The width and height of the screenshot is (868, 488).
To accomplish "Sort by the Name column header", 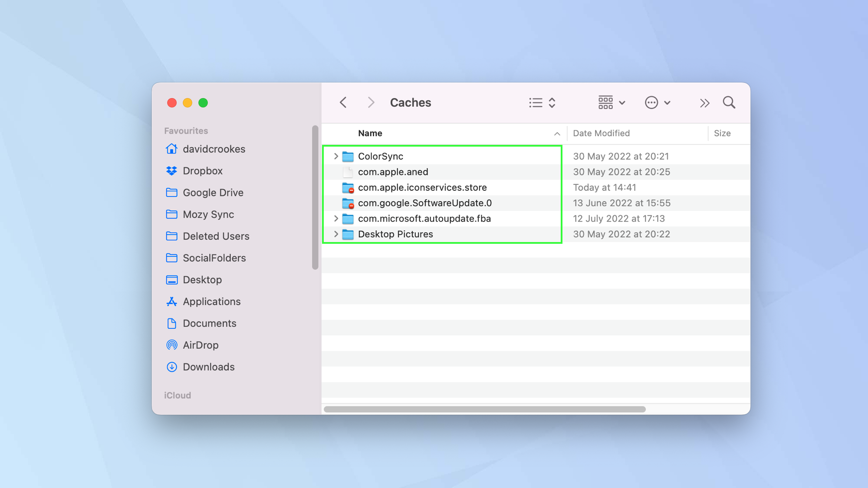I will pyautogui.click(x=370, y=134).
